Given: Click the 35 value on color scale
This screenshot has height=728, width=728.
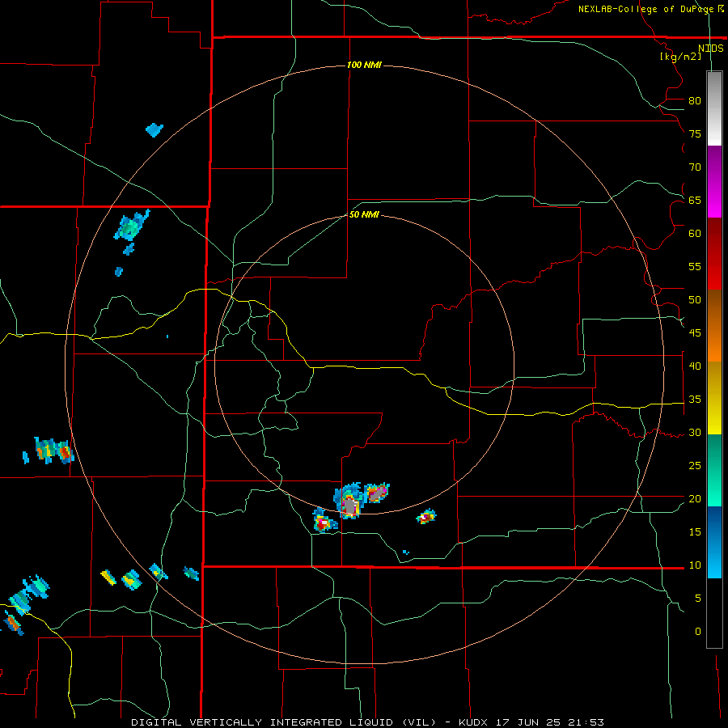Looking at the screenshot, I should click(x=695, y=400).
